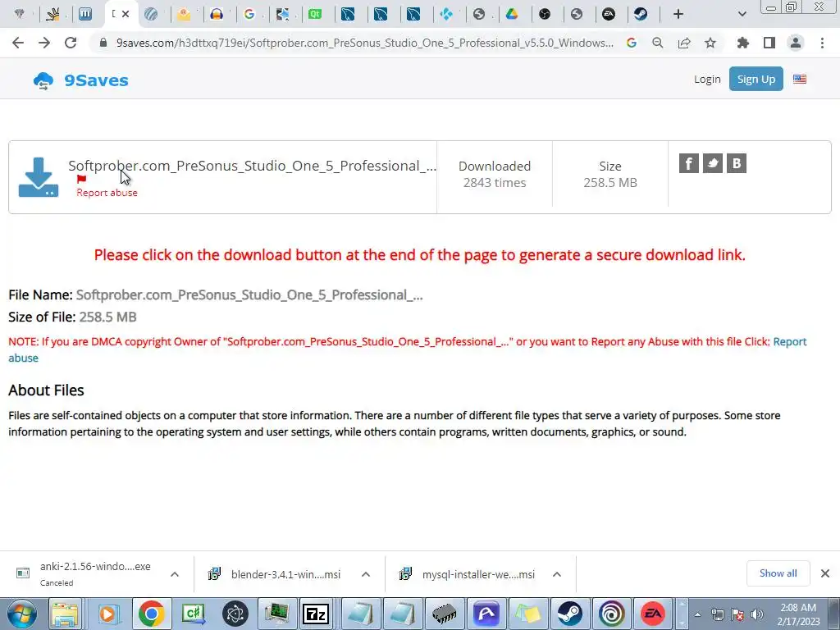Screen dimensions: 840x630
Task: Click the 9Saves brand name
Action: tap(97, 80)
